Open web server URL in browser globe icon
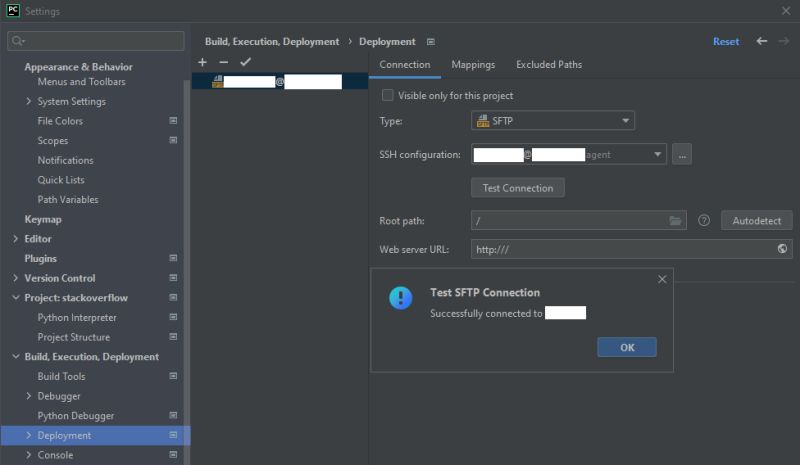This screenshot has height=465, width=800. coord(782,249)
